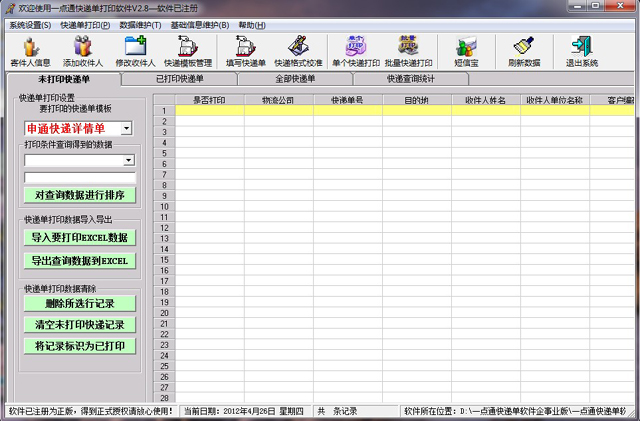Image resolution: width=640 pixels, height=421 pixels.
Task: Click the 添加收件人 add recipient icon
Action: [83, 52]
